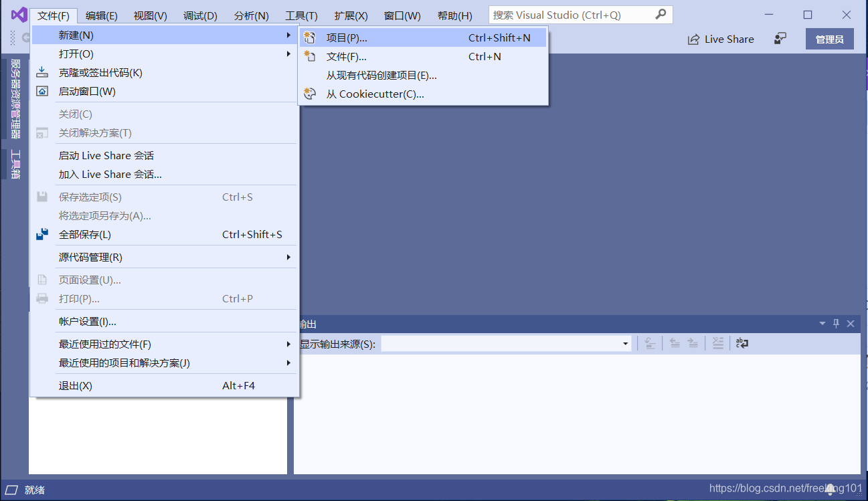Choose 加入 Live Share 会话...
The width and height of the screenshot is (868, 501).
pos(165,175)
